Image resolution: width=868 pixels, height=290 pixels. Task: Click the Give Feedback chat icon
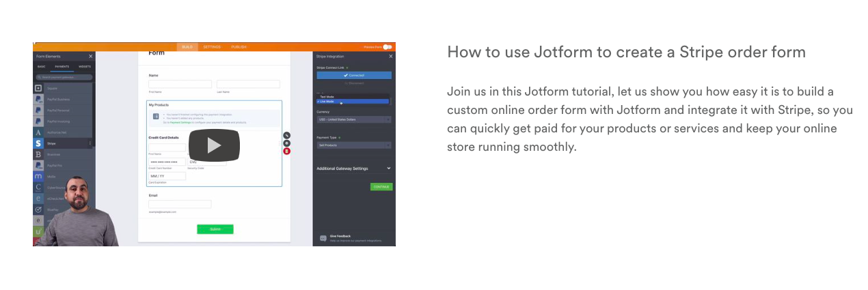(x=323, y=238)
